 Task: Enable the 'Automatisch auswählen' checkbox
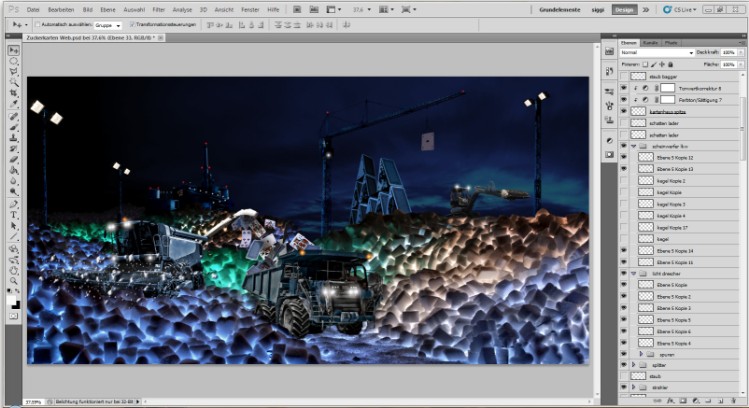37,24
